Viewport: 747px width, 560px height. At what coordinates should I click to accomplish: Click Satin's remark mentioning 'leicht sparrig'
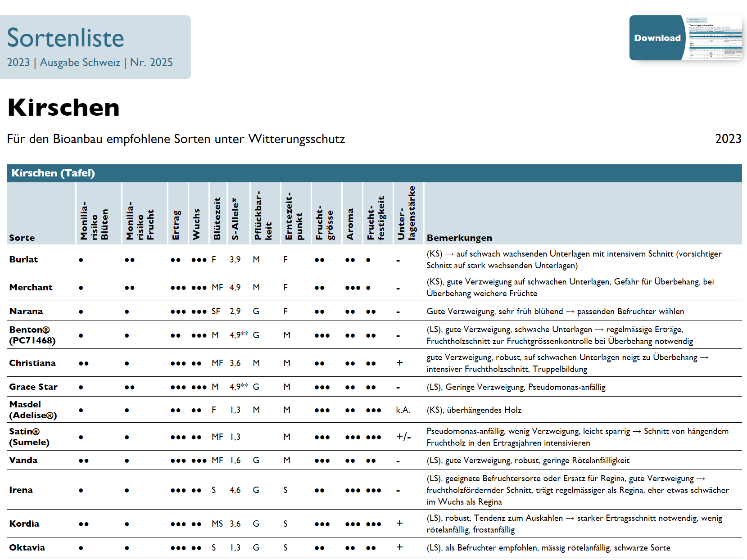(x=578, y=437)
